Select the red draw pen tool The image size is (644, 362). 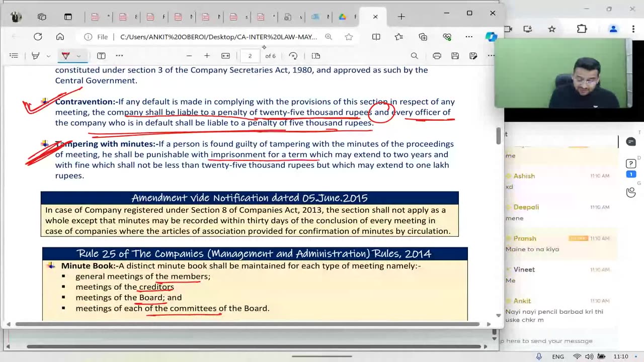65,56
